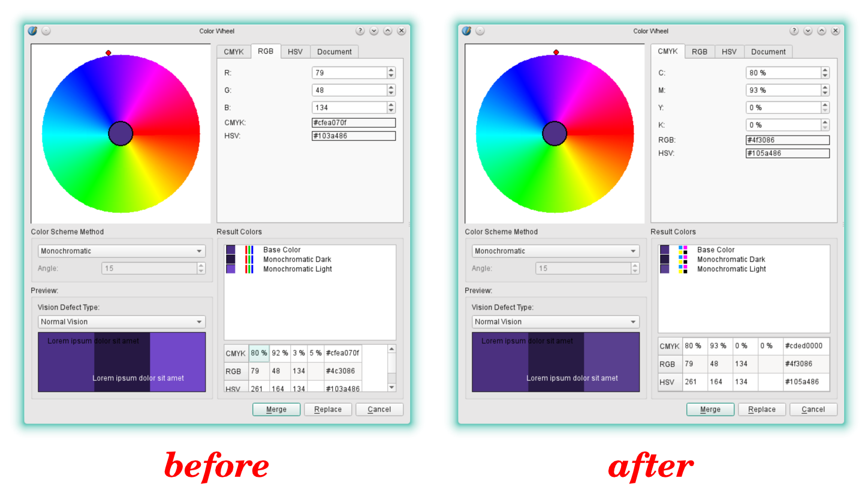Image resolution: width=868 pixels, height=487 pixels.
Task: Open the Document tab in the after dialog
Action: pyautogui.click(x=768, y=52)
